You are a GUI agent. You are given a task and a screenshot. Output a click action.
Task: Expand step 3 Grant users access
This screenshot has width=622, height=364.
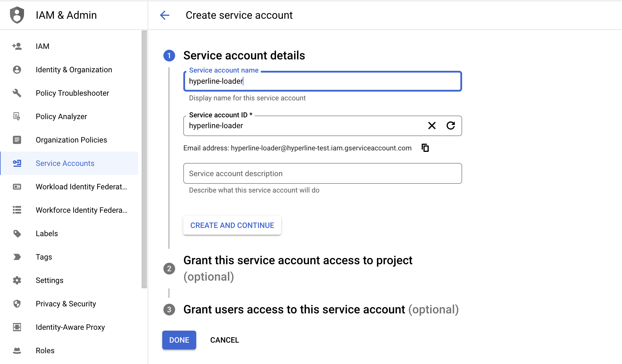pos(294,310)
